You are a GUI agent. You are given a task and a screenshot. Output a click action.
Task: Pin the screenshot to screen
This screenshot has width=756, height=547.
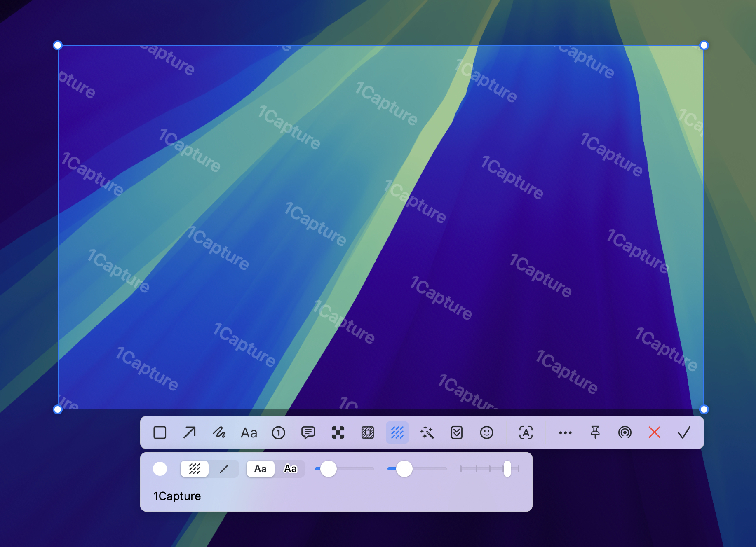click(595, 432)
